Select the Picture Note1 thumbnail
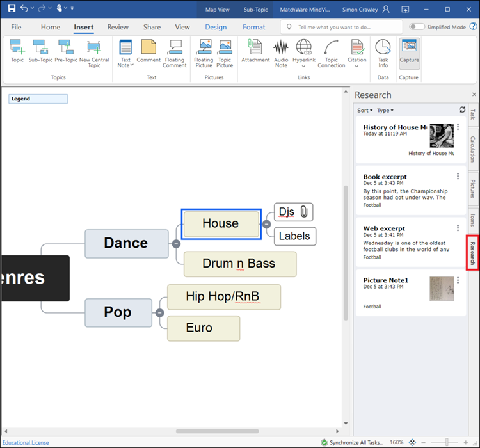Viewport: 480px width, 448px height. (441, 289)
